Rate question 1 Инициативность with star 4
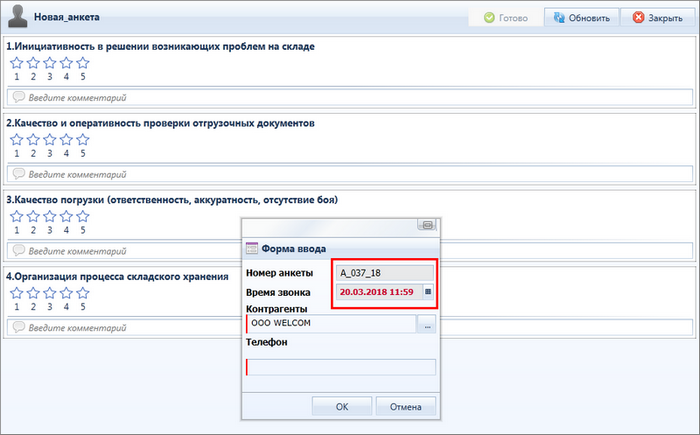The height and width of the screenshot is (435, 700). point(66,63)
